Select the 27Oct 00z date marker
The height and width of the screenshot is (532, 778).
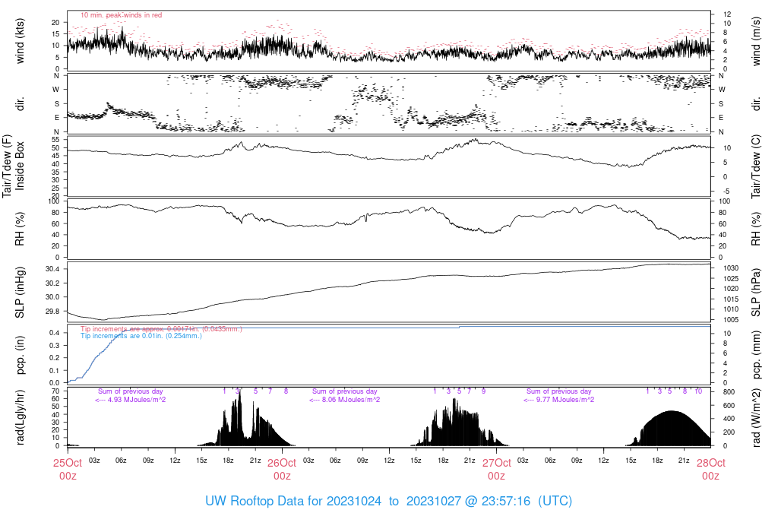496,469
